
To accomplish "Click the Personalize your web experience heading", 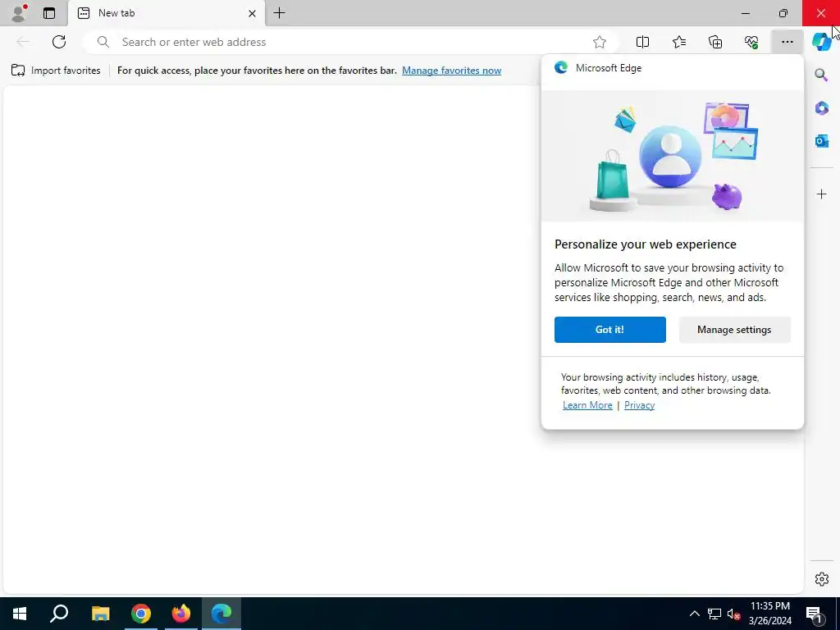I will pos(645,244).
